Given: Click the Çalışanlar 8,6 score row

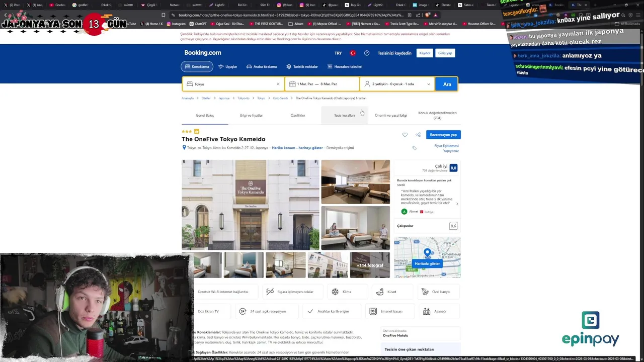Looking at the screenshot, I should pyautogui.click(x=427, y=226).
